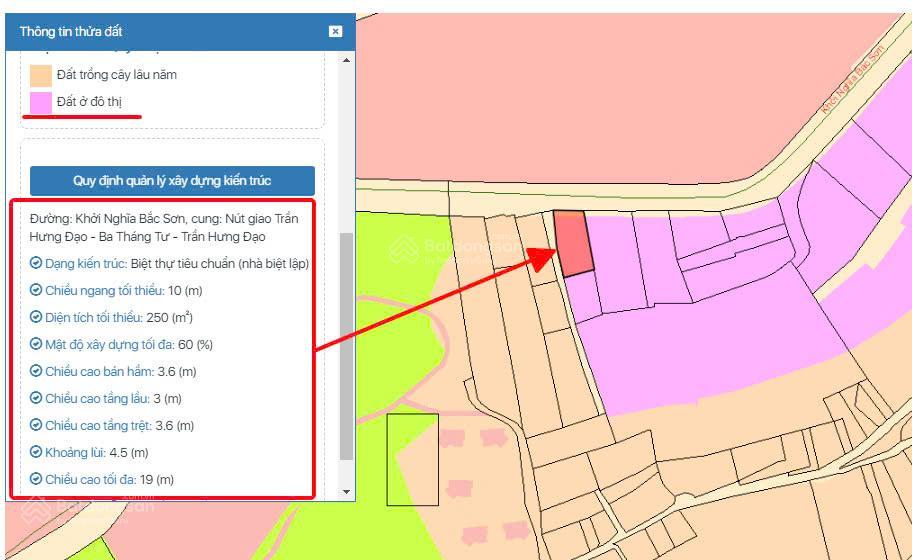Click Quy định quản lý xây dựng kiến trúc button
Viewport: 912px width, 560px height.
tap(172, 181)
